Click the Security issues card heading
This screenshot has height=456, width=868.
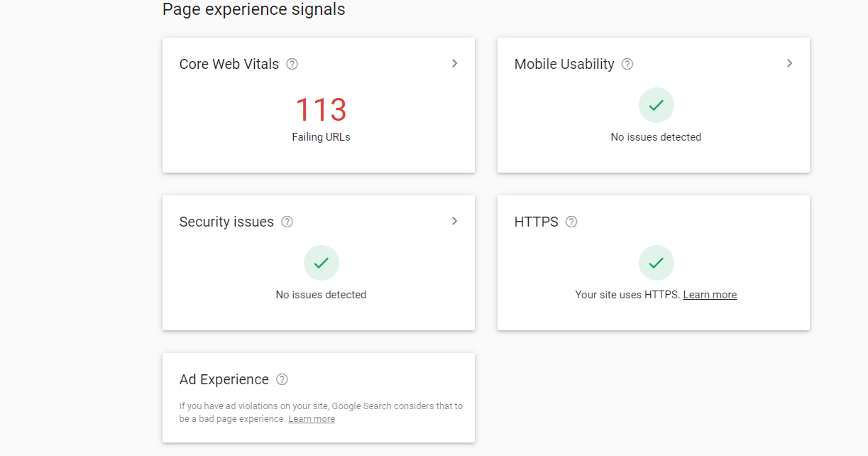(x=226, y=222)
